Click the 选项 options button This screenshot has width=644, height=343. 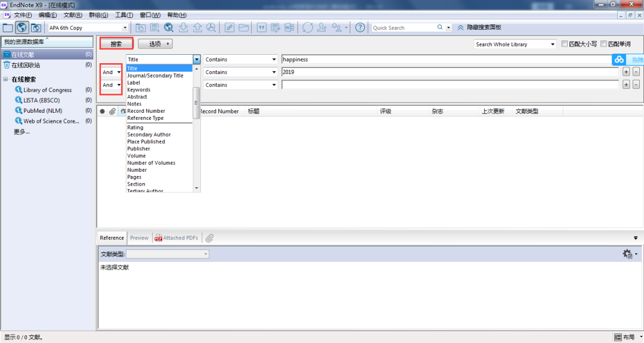click(x=155, y=44)
